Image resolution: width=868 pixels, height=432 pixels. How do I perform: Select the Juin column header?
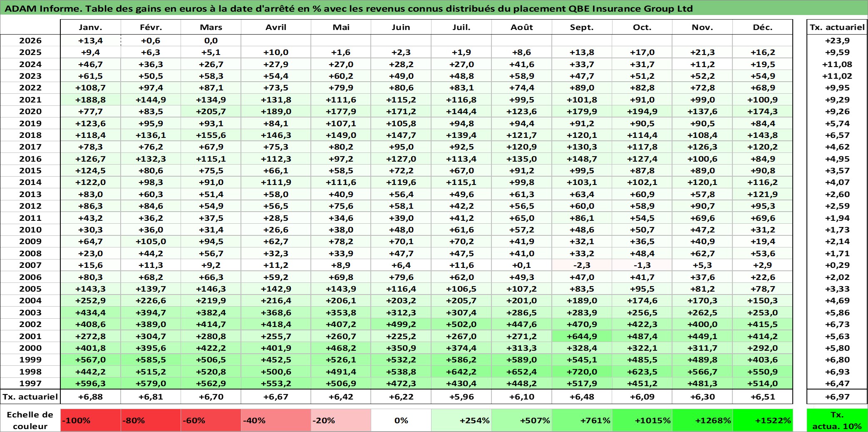point(401,27)
